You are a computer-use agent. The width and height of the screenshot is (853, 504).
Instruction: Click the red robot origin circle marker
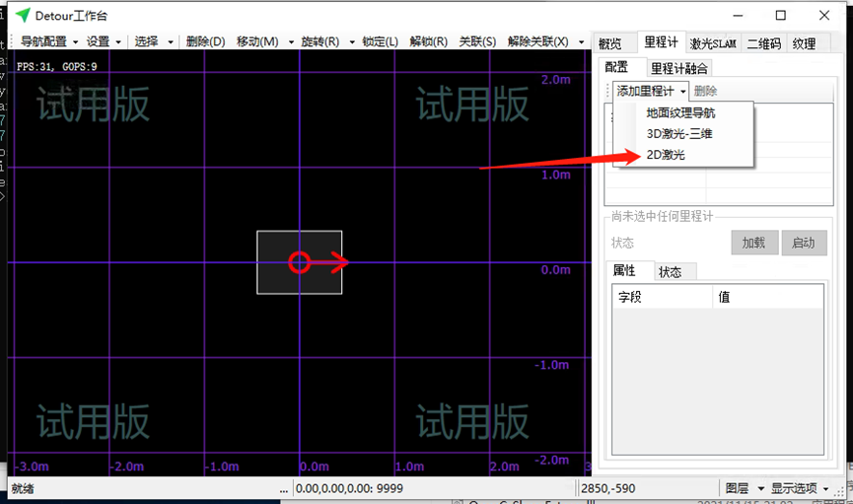[x=300, y=262]
